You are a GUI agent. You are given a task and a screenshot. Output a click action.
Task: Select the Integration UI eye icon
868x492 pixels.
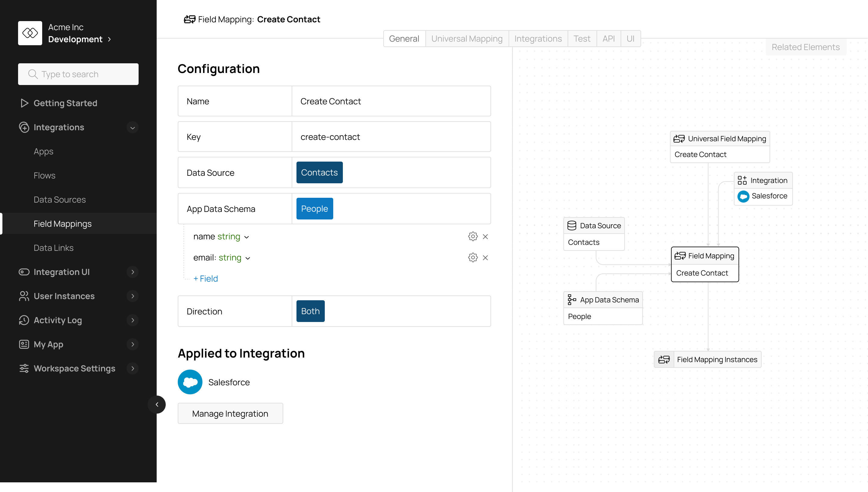click(x=24, y=272)
